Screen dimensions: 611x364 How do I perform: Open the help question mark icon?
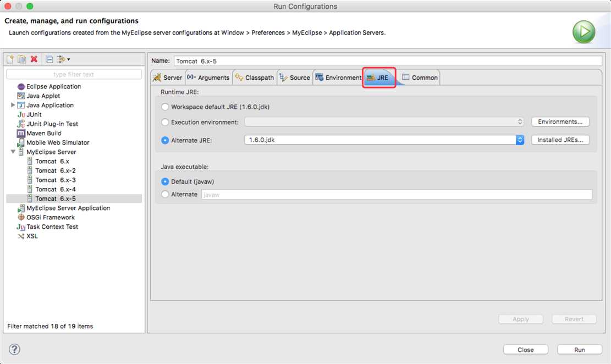[14, 349]
